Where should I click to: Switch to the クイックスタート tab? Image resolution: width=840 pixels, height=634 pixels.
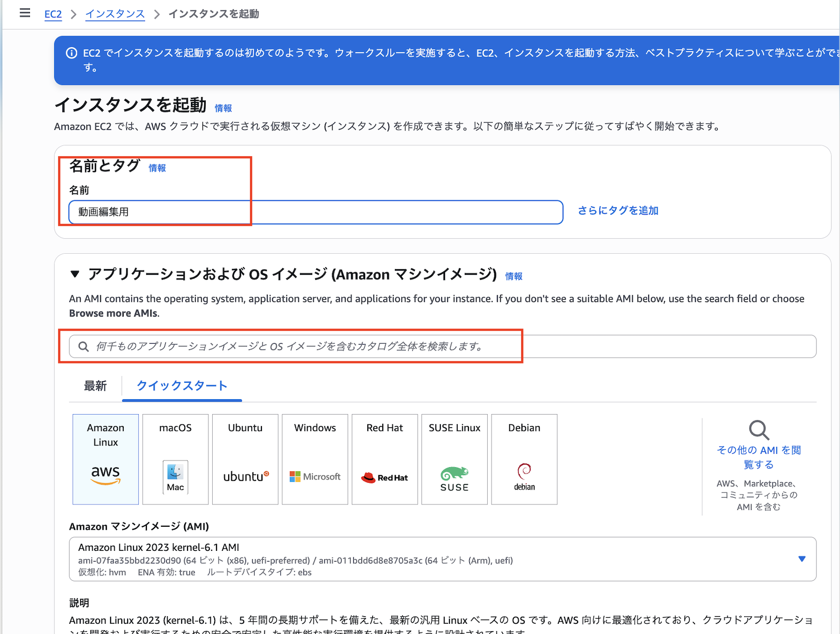[182, 386]
